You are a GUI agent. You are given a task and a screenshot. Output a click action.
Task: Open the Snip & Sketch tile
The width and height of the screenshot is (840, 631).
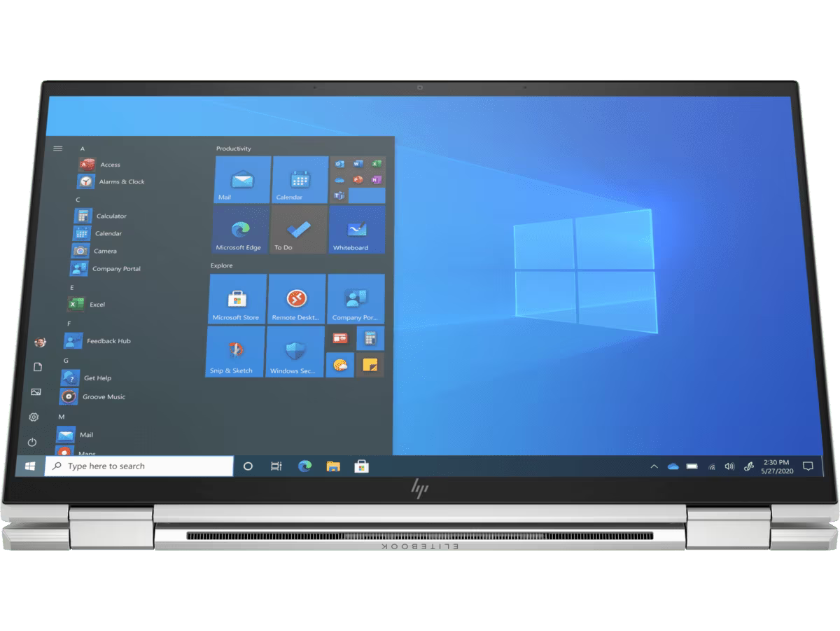point(236,352)
